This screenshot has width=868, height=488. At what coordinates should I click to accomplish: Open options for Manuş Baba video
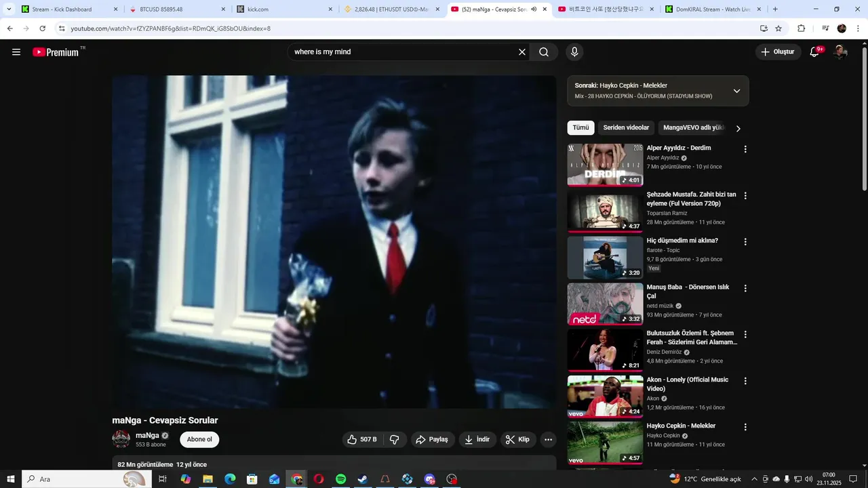pyautogui.click(x=745, y=288)
